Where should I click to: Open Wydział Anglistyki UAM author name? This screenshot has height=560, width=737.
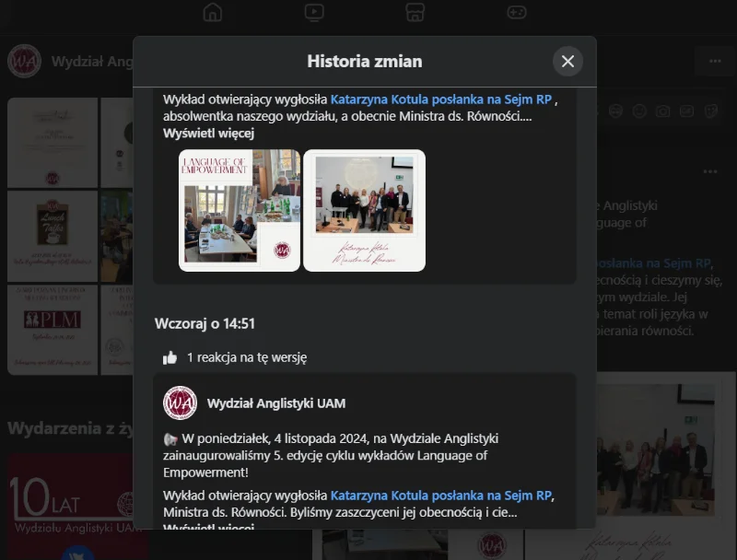click(x=276, y=403)
